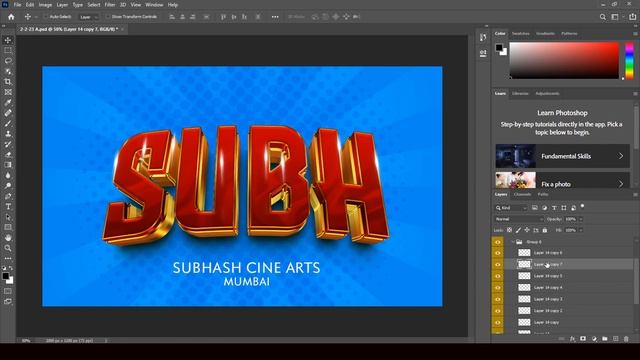Toggle Quick Mask mode icon in toolbox

pyautogui.click(x=8, y=291)
